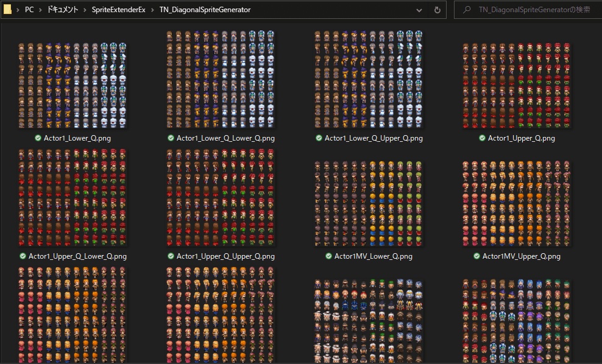Expand chevron after PC breadcrumb

40,10
